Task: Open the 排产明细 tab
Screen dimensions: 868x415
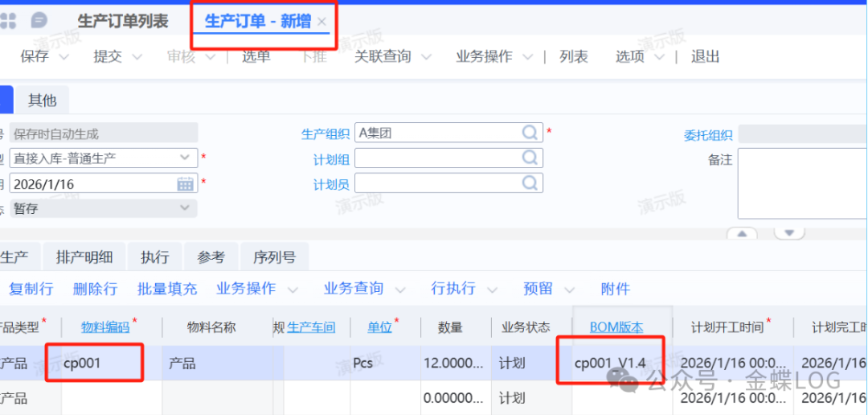Action: tap(84, 257)
